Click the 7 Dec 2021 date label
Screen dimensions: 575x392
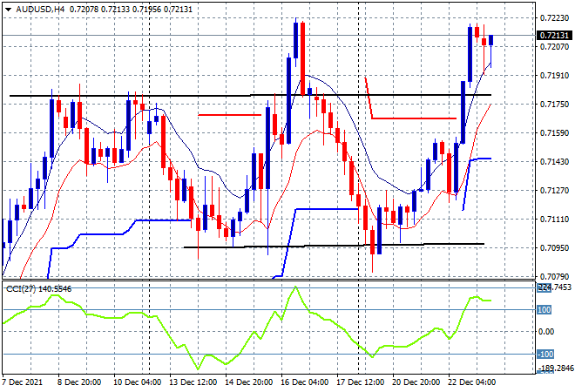click(22, 382)
